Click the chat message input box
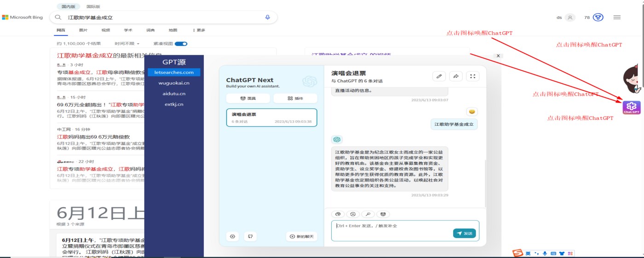Viewport: 644px width, 258px height. click(x=405, y=230)
